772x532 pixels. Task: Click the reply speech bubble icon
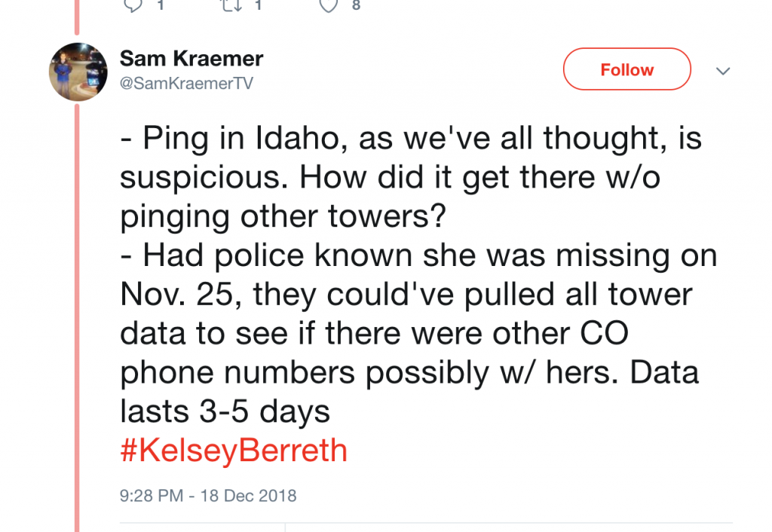point(133,4)
